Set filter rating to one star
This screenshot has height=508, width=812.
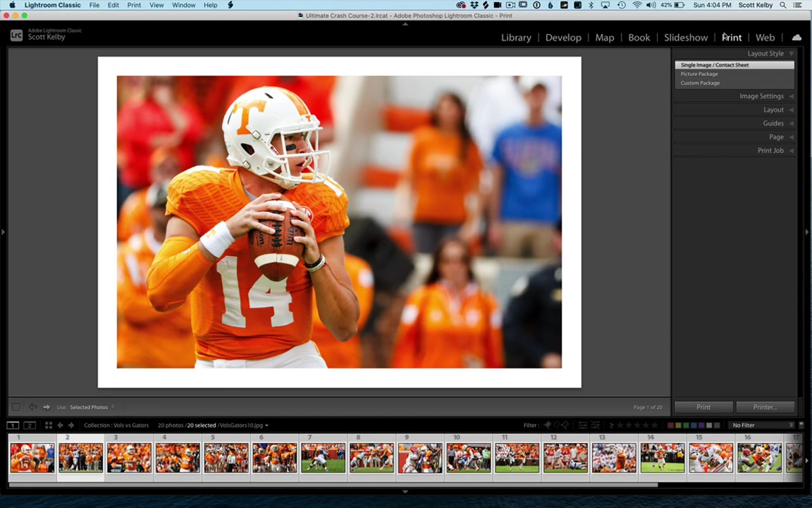(x=620, y=425)
